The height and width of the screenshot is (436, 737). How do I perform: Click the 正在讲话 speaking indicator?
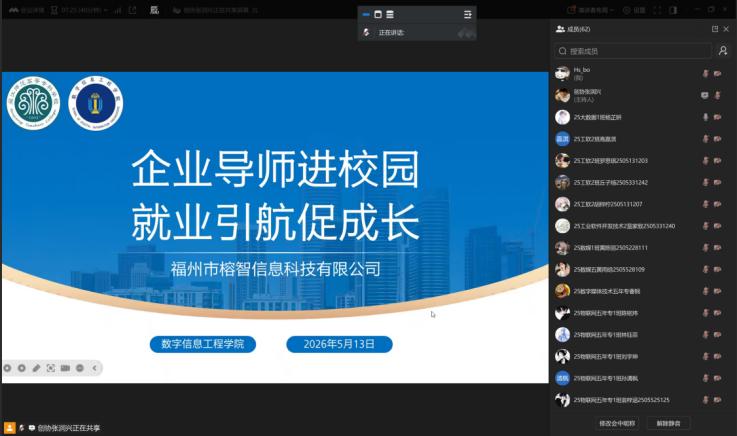coord(391,32)
